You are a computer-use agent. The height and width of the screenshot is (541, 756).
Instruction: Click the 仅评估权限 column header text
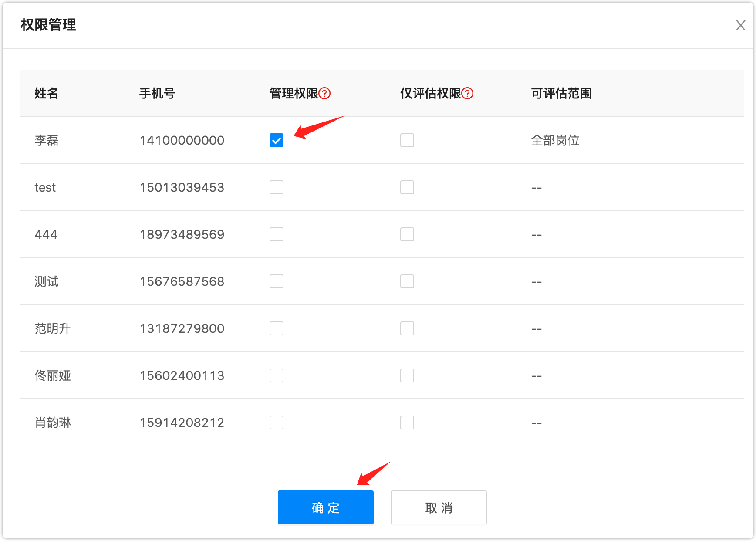(x=431, y=93)
